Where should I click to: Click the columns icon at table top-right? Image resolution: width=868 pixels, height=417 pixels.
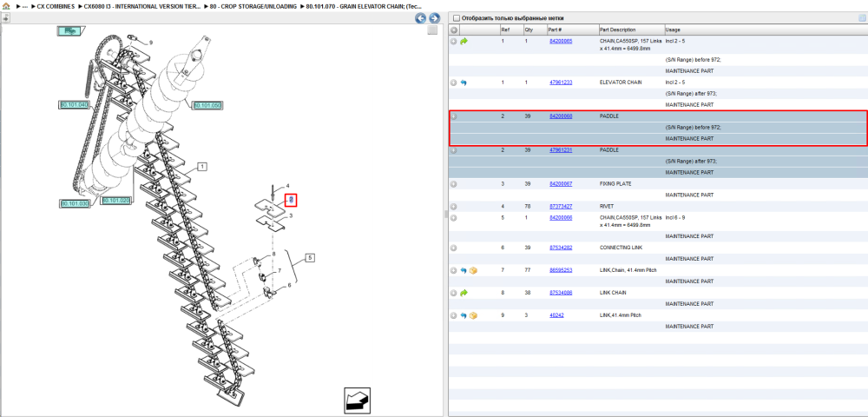pyautogui.click(x=862, y=18)
